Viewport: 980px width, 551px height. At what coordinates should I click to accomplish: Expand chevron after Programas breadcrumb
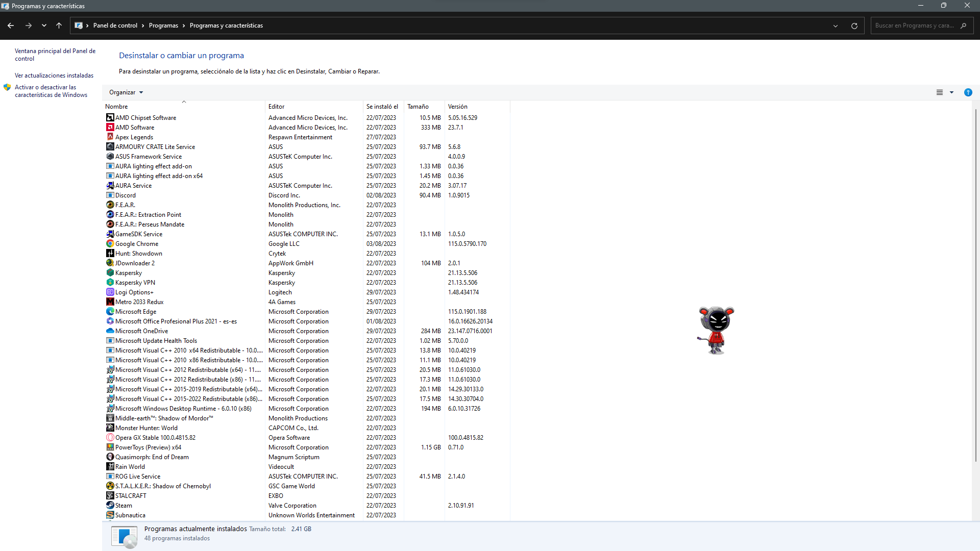point(184,26)
